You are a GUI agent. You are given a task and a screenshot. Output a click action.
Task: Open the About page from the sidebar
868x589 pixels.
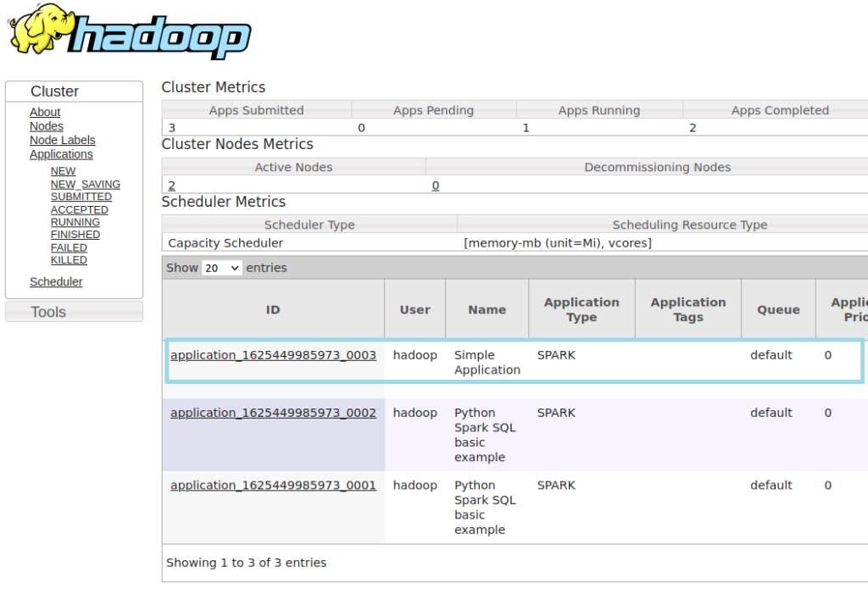[45, 112]
